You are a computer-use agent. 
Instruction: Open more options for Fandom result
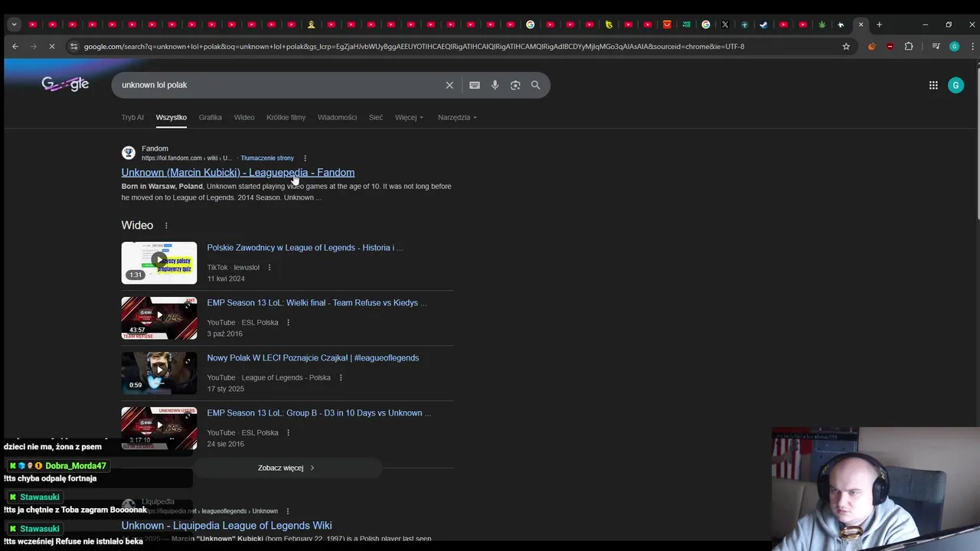(x=305, y=158)
